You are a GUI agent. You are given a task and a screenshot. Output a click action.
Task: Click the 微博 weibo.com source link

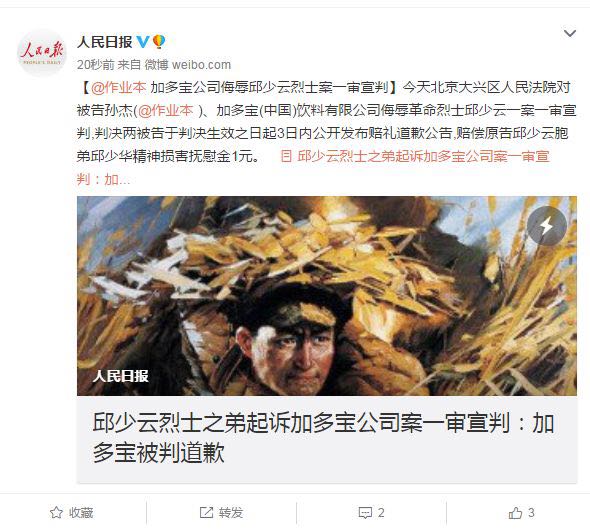[x=188, y=65]
